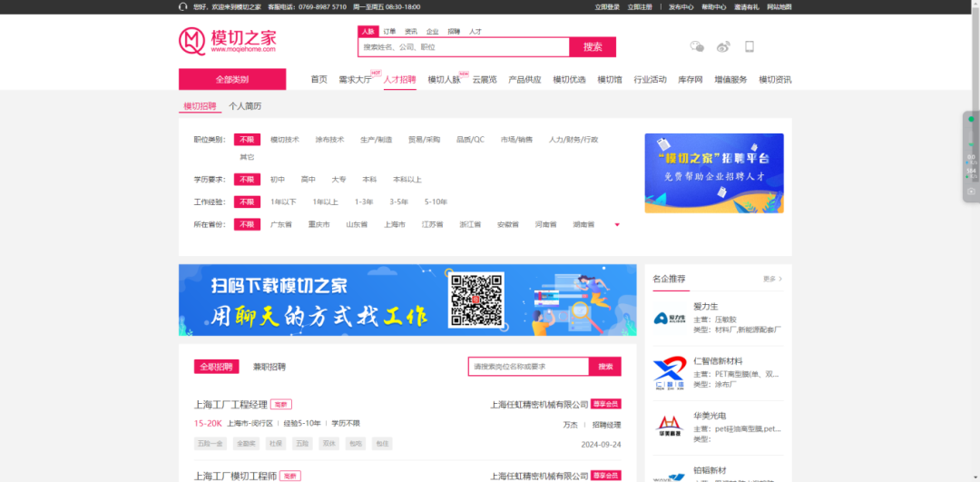Click the QR code on the banner

tap(476, 300)
